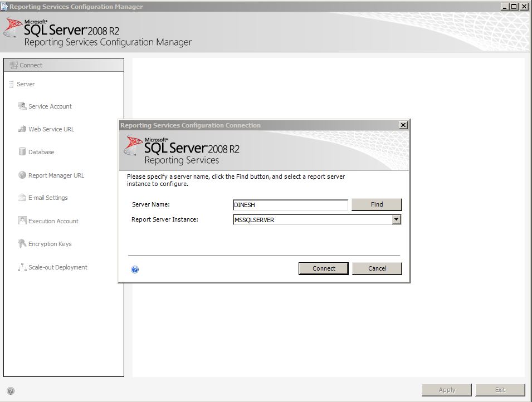Select the Connect sidebar entry

(64, 65)
